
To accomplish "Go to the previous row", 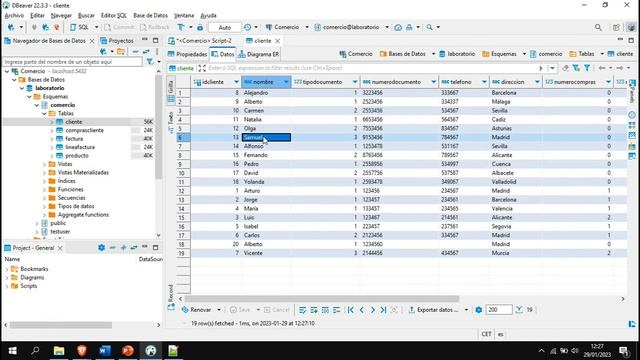I will 362,310.
